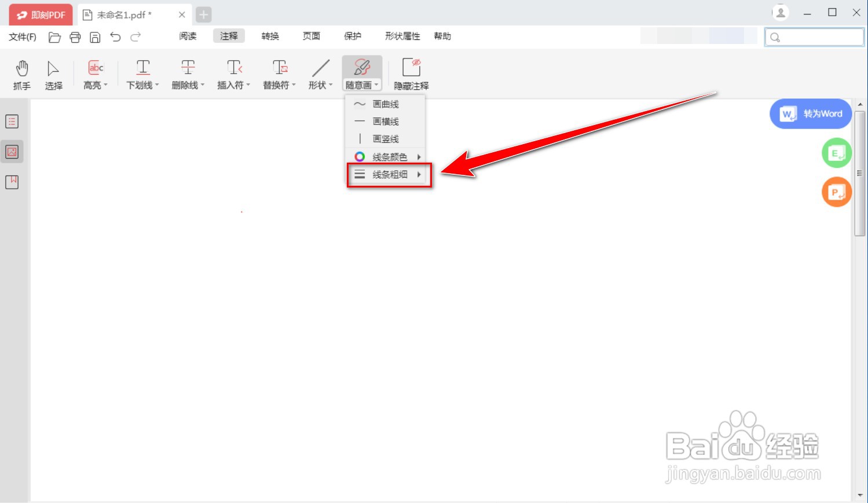Viewport: 868px width, 503px height.
Task: Open the 帮助 menu
Action: click(x=442, y=36)
